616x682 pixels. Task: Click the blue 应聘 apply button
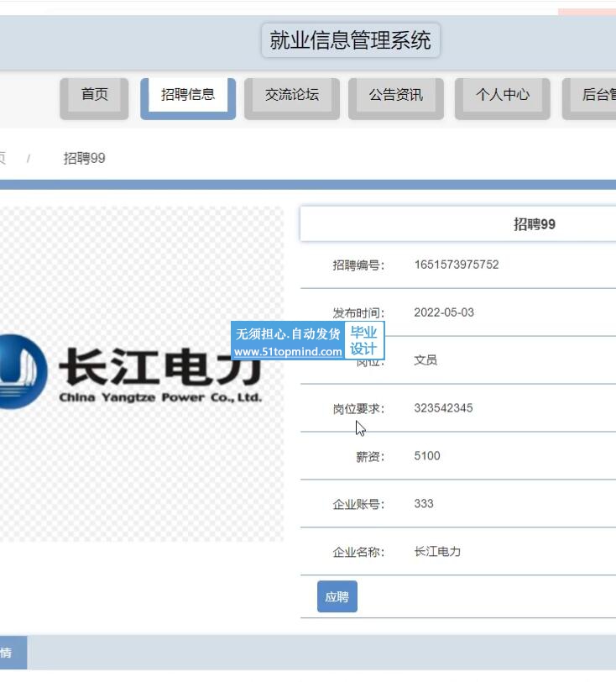(x=337, y=596)
